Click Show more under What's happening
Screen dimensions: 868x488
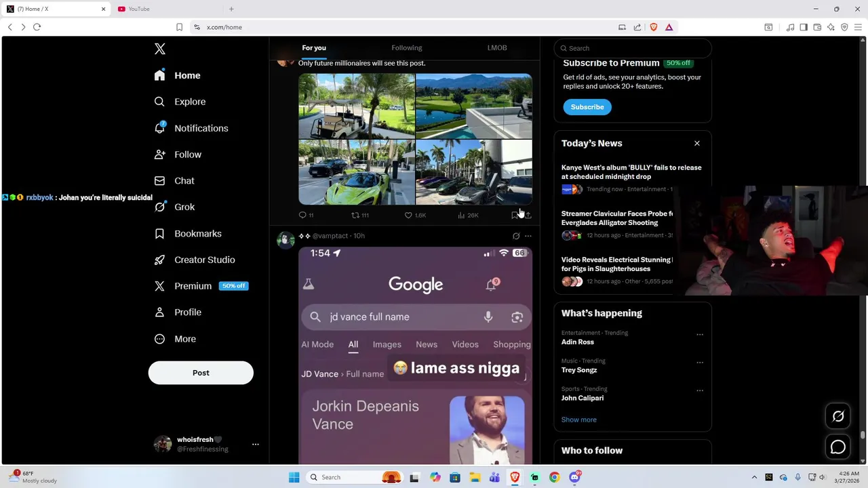[x=579, y=420]
